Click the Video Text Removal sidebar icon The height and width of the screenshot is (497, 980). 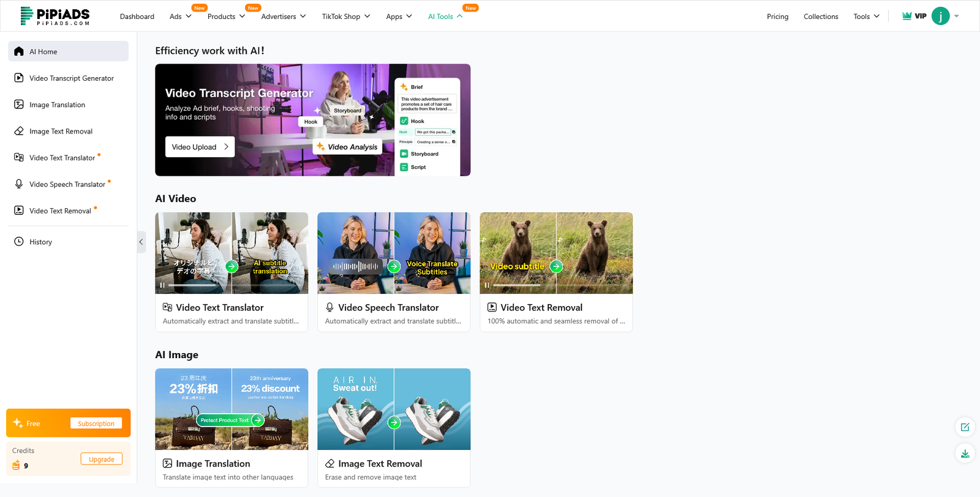pyautogui.click(x=19, y=210)
